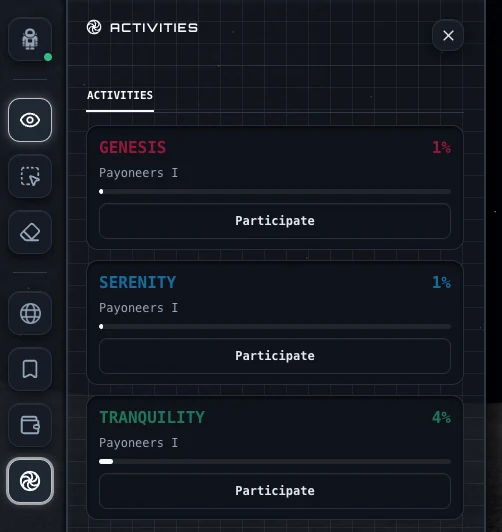
Task: Select the area selection tool
Action: [30, 176]
